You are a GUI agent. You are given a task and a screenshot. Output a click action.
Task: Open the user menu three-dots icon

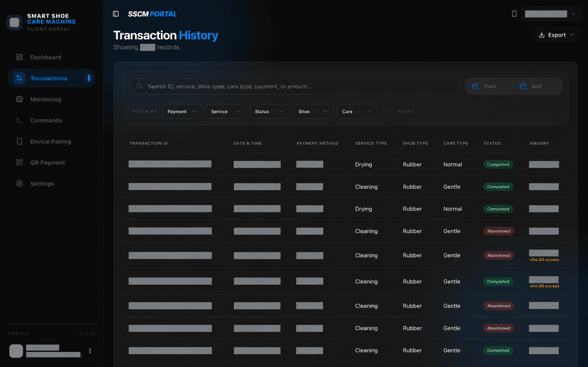tap(90, 351)
